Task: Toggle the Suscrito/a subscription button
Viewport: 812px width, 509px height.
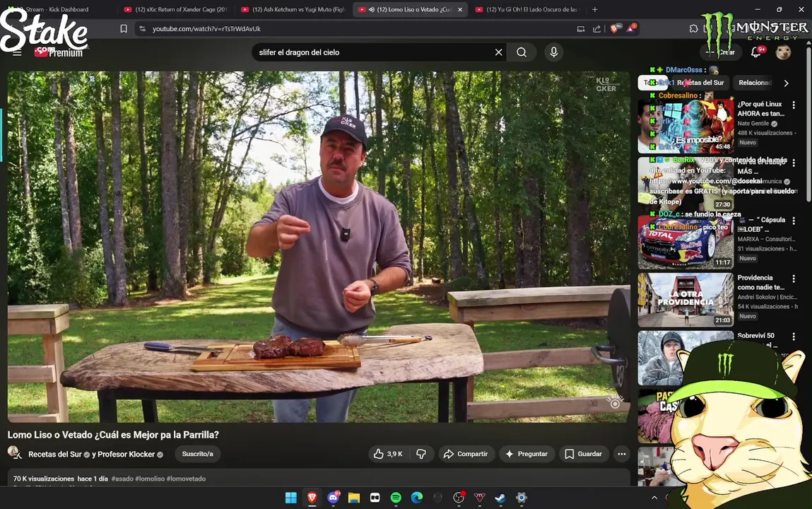Action: pos(197,454)
